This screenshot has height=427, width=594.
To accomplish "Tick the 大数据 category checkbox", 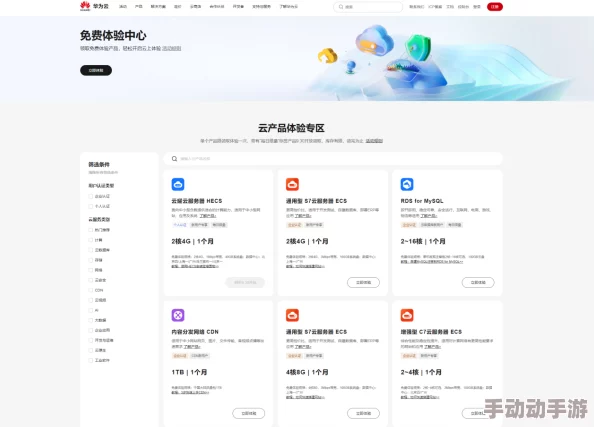I will click(91, 320).
